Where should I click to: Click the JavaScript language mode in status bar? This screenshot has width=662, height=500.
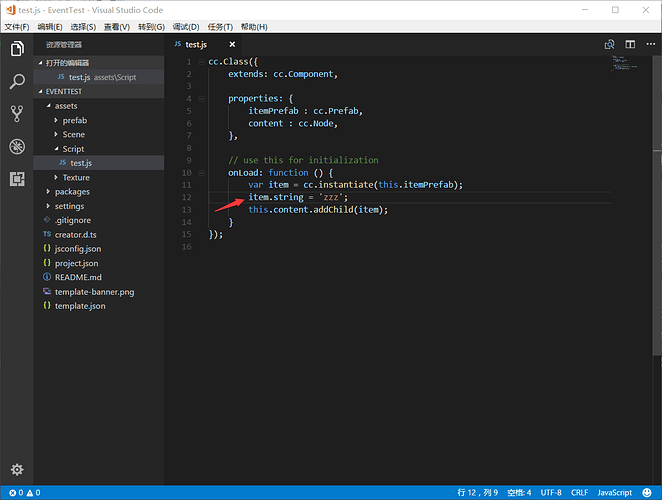[615, 492]
